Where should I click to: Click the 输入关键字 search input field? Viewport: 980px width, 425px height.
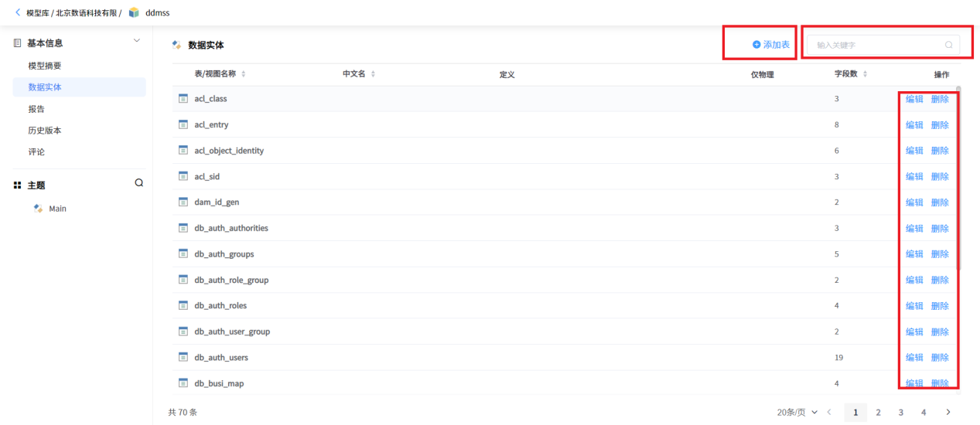[x=883, y=45]
